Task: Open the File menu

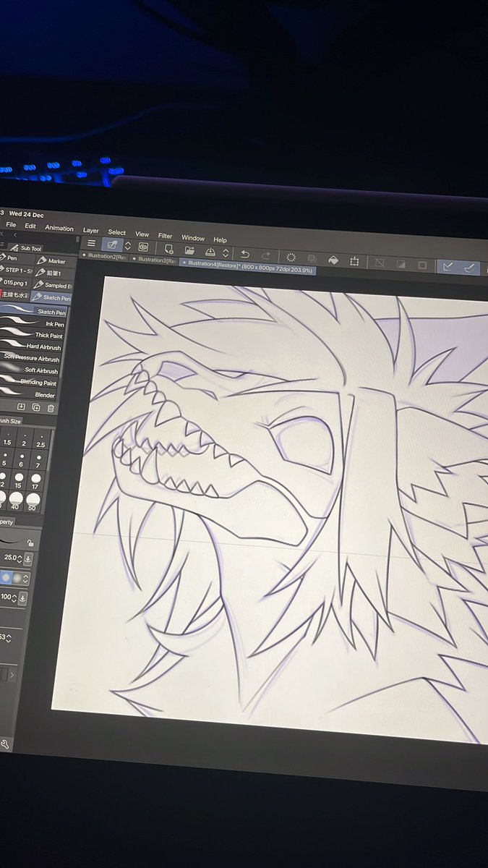Action: (11, 225)
